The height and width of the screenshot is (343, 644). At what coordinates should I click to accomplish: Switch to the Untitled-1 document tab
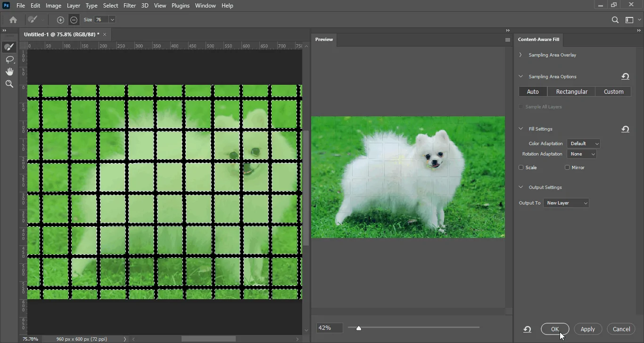(x=61, y=34)
